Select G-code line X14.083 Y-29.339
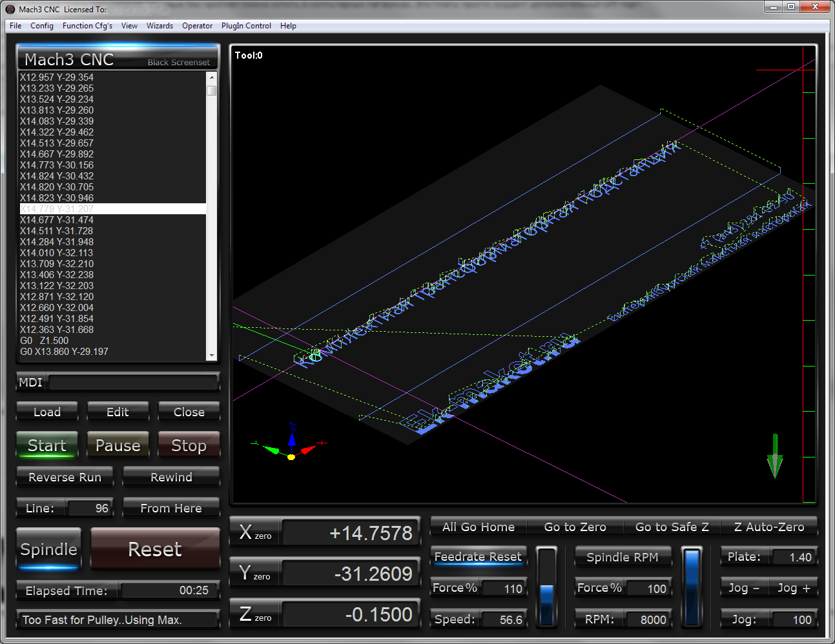Image resolution: width=835 pixels, height=644 pixels. (x=57, y=121)
